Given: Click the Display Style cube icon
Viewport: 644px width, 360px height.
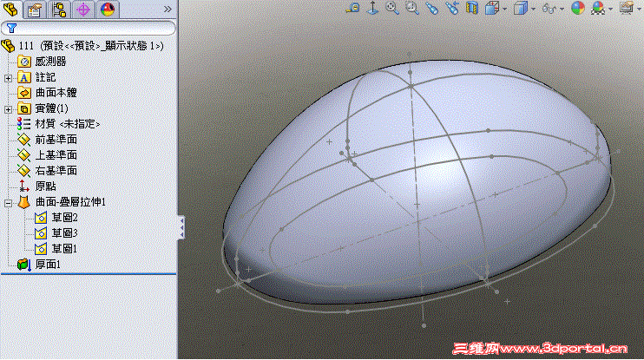Looking at the screenshot, I should (x=521, y=8).
